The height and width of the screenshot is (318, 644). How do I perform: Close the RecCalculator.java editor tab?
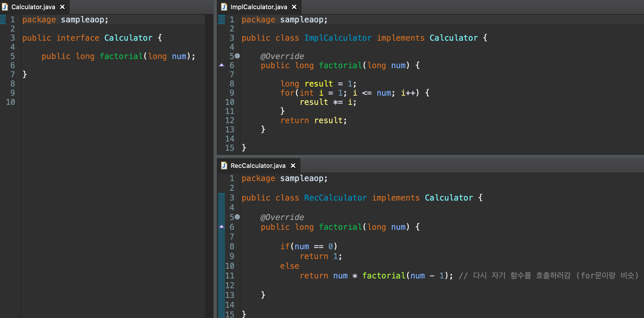click(x=293, y=166)
